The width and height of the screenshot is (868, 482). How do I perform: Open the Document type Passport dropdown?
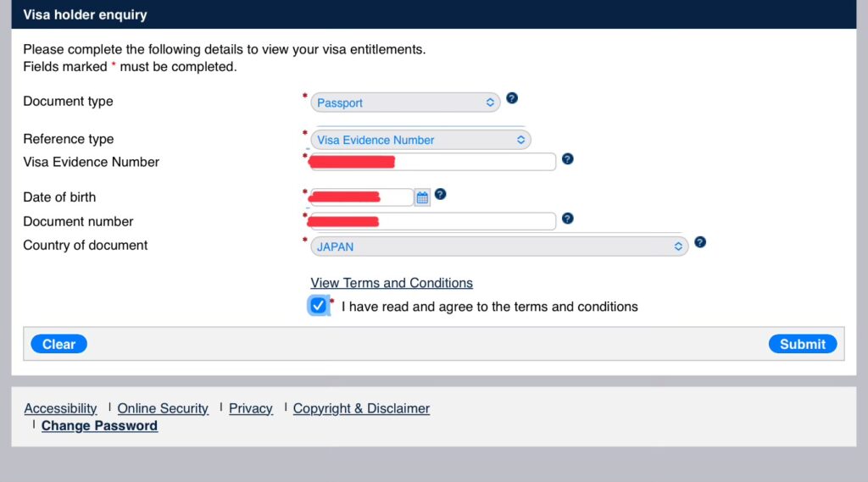click(405, 102)
